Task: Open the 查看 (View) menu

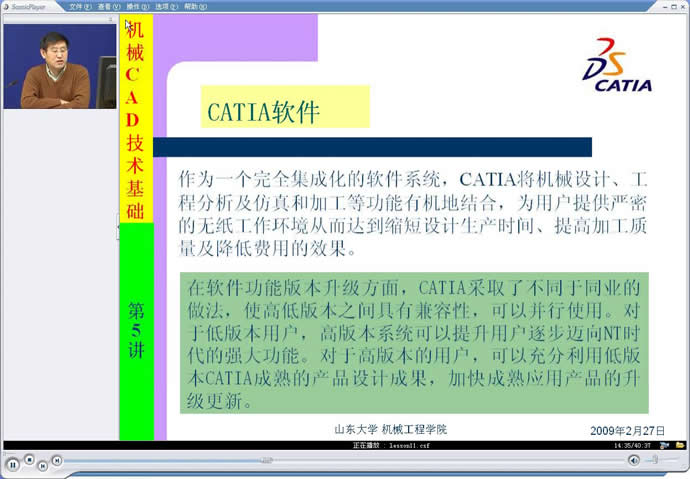Action: point(109,7)
